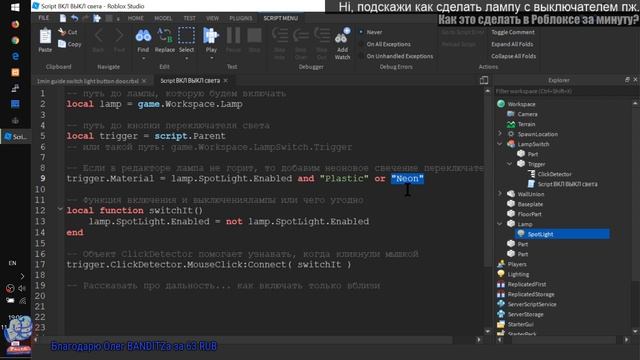Switch to the PLUGINS ribbon tab

[241, 18]
